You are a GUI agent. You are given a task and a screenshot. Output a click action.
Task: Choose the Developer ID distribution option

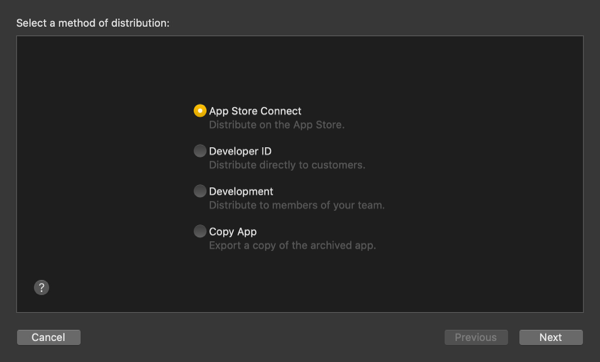[200, 151]
